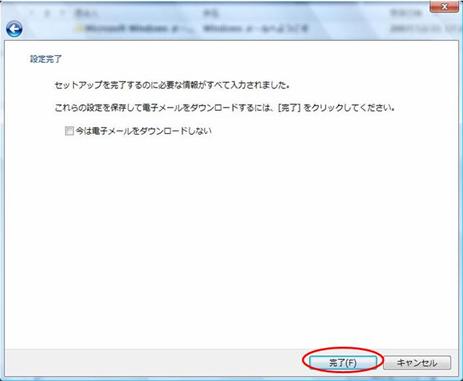463x381 pixels.
Task: Click the instruction line mentioning [完了]
Action: (225, 108)
